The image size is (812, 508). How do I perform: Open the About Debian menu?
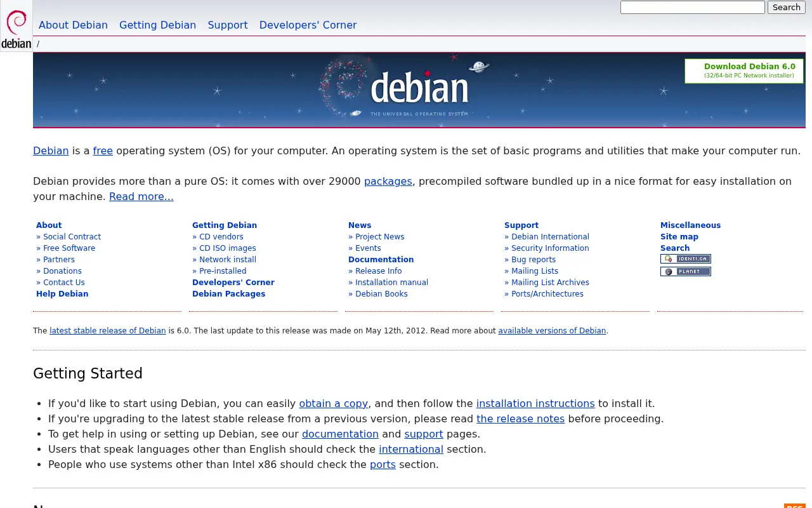73,25
